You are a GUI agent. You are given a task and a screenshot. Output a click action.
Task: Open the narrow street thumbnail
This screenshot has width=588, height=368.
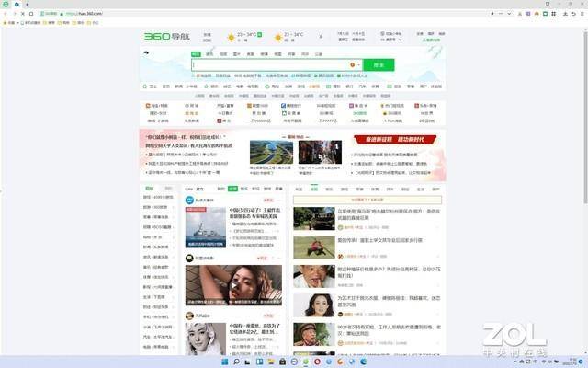pos(320,152)
